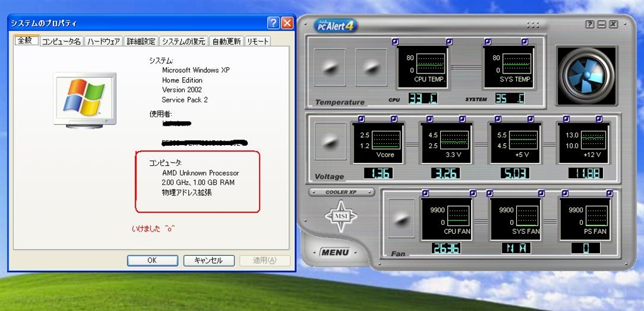The width and height of the screenshot is (644, 311).
Task: Click the PS fan readout showing 0
Action: [x=586, y=248]
